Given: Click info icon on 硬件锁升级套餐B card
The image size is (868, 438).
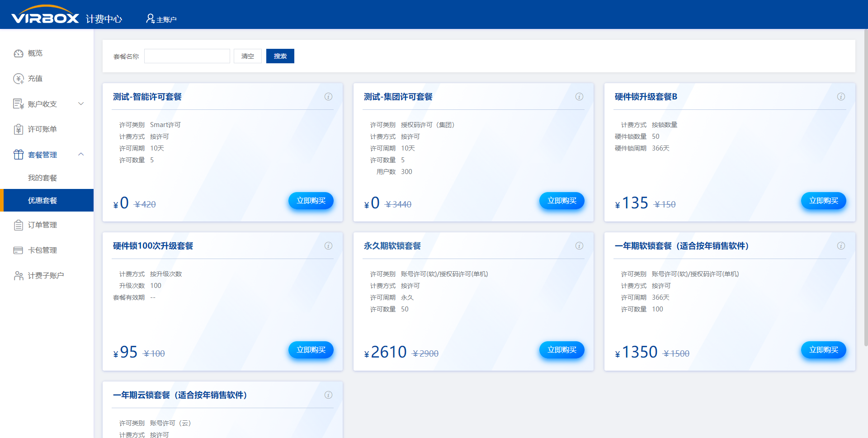Looking at the screenshot, I should 841,97.
